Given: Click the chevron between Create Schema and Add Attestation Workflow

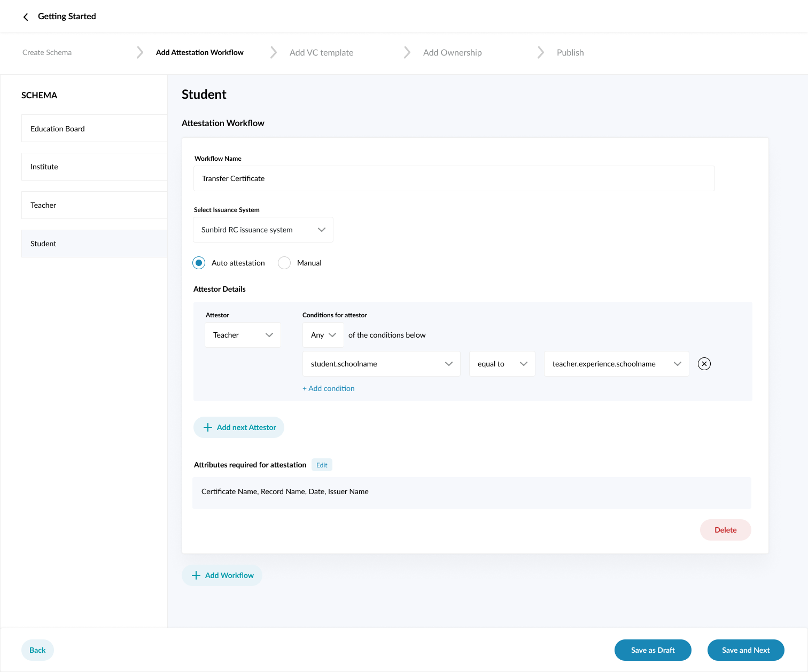Looking at the screenshot, I should pyautogui.click(x=139, y=52).
